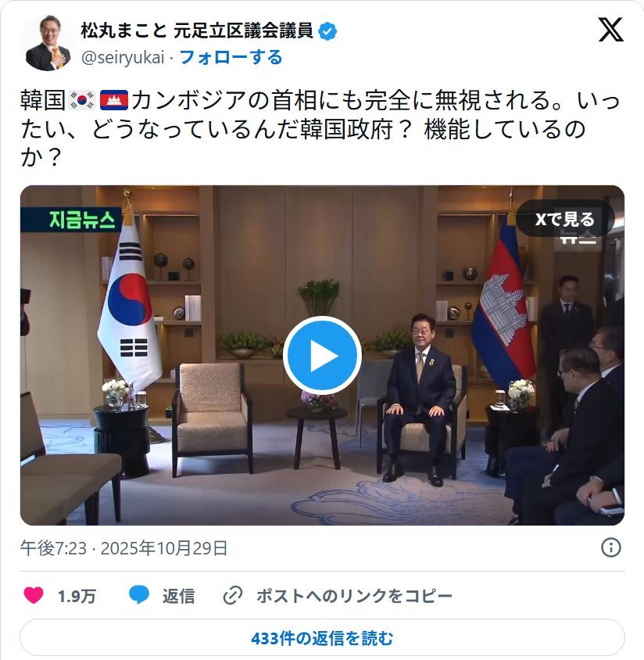Click the 返信 reply label
This screenshot has width=644, height=660.
pyautogui.click(x=178, y=596)
